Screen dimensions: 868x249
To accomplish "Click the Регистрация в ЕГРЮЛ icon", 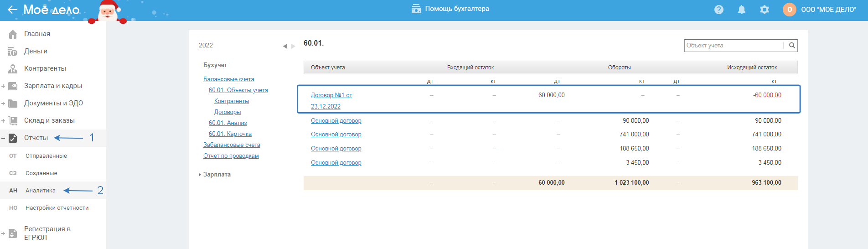I will 13,233.
